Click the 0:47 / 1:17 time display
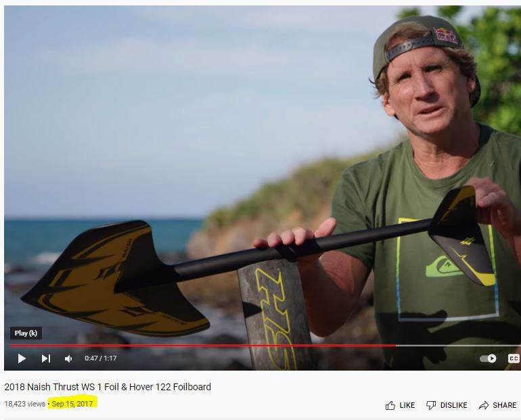 101,358
